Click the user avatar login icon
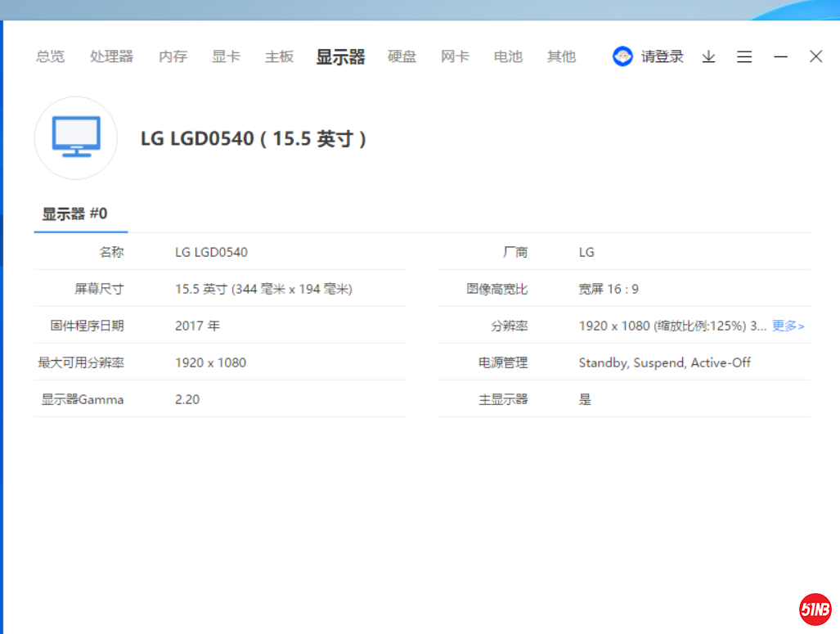Screen dimensions: 840x634 (x=622, y=56)
